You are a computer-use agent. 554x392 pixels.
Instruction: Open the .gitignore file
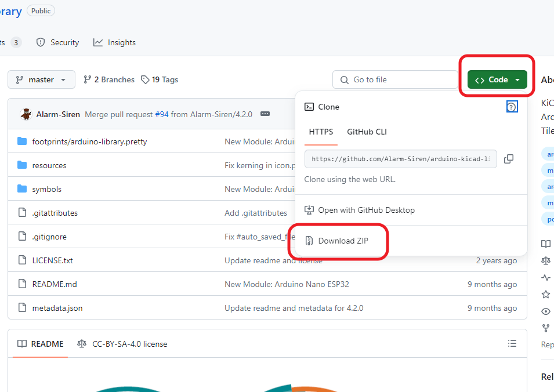pos(49,237)
